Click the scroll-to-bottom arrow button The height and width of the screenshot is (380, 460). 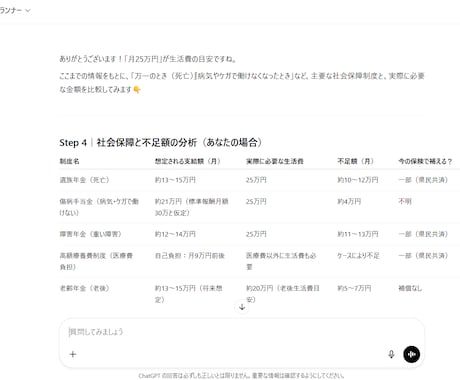click(x=242, y=307)
